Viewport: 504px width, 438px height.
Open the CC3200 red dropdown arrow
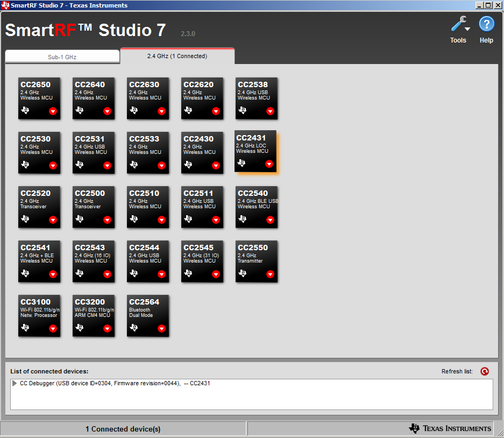(x=108, y=329)
